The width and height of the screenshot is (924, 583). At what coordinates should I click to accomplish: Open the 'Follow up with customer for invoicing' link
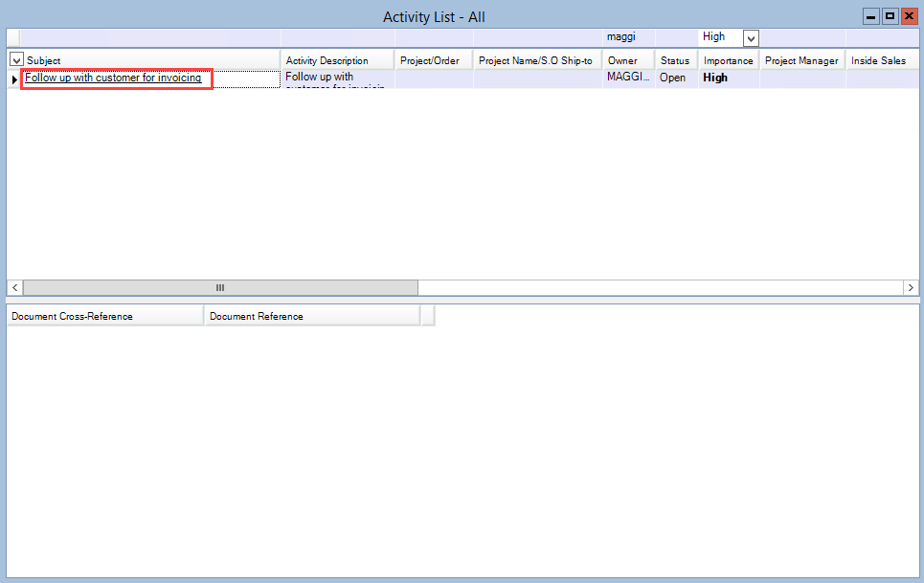coord(113,78)
